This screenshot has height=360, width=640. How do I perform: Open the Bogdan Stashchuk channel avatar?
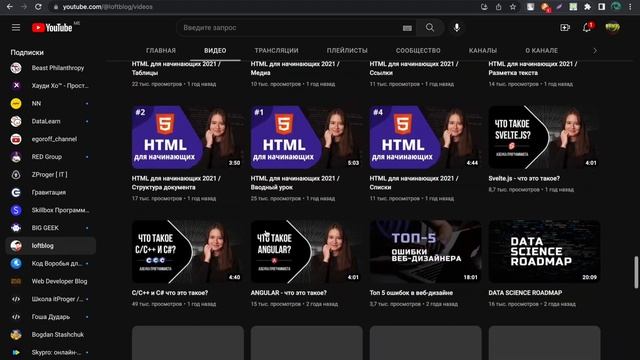tap(16, 334)
